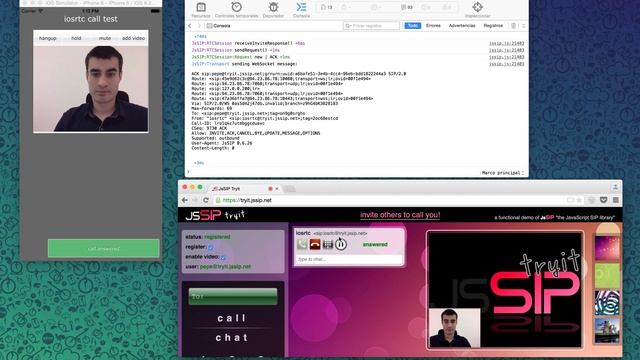Open the Depurador debugger panel
640x360 pixels.
click(x=273, y=10)
